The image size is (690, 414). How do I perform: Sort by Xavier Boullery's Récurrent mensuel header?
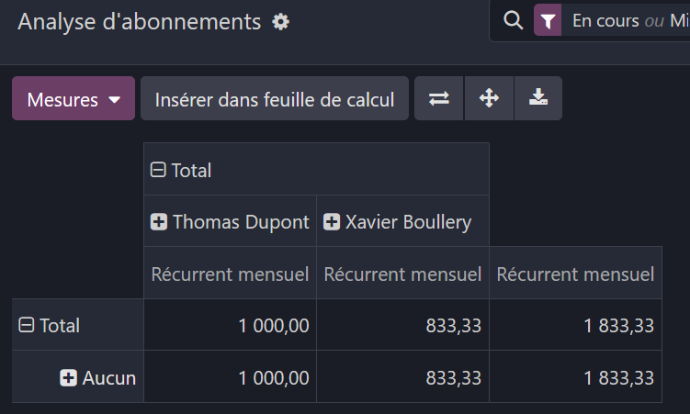(403, 273)
